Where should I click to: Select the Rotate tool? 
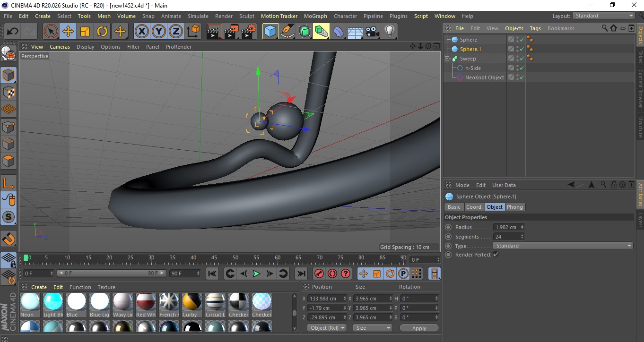(x=102, y=32)
